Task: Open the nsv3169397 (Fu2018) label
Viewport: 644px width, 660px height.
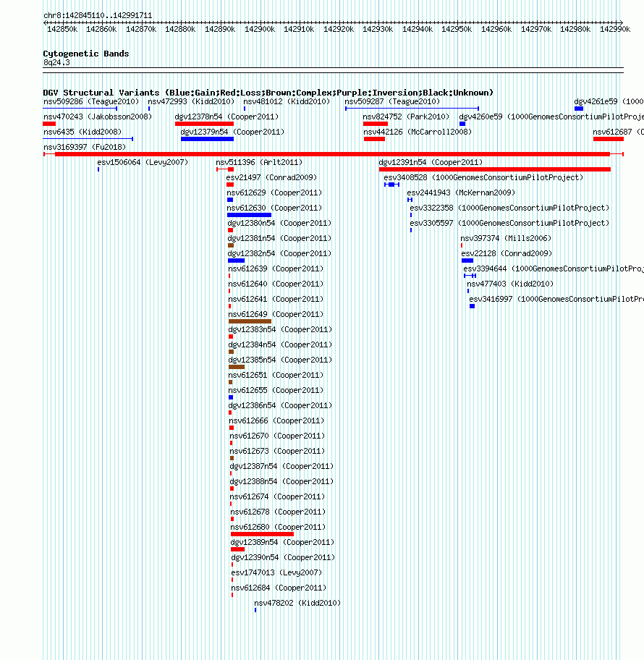Action: [x=85, y=147]
